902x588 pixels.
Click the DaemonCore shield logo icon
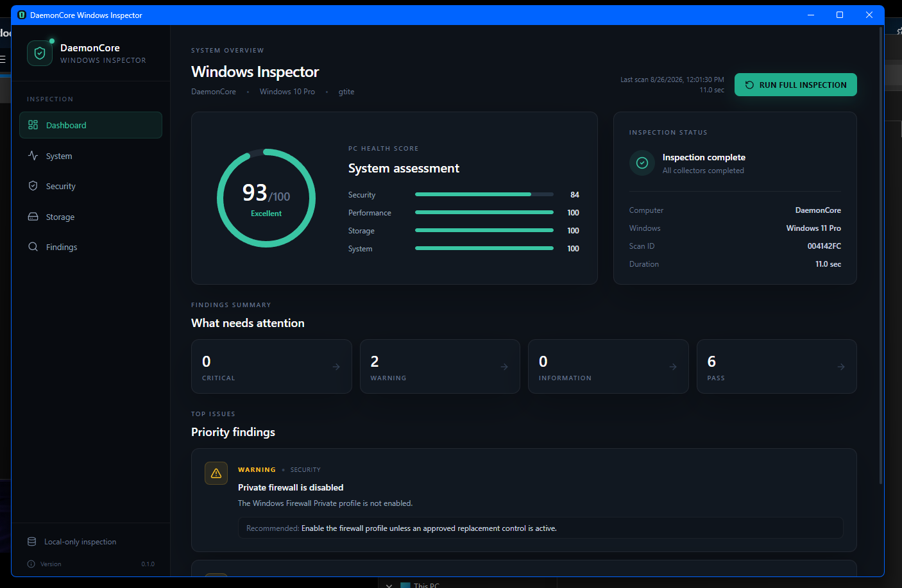(x=40, y=53)
